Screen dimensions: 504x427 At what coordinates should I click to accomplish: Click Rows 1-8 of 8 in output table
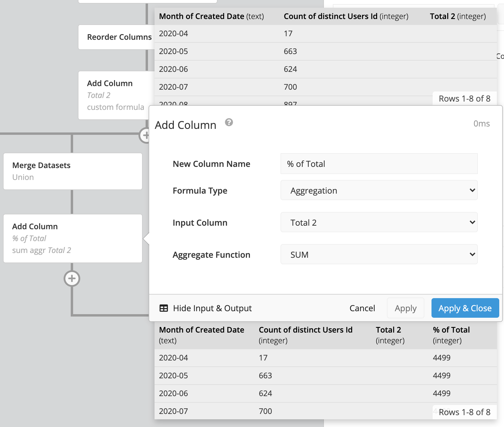[x=464, y=412]
